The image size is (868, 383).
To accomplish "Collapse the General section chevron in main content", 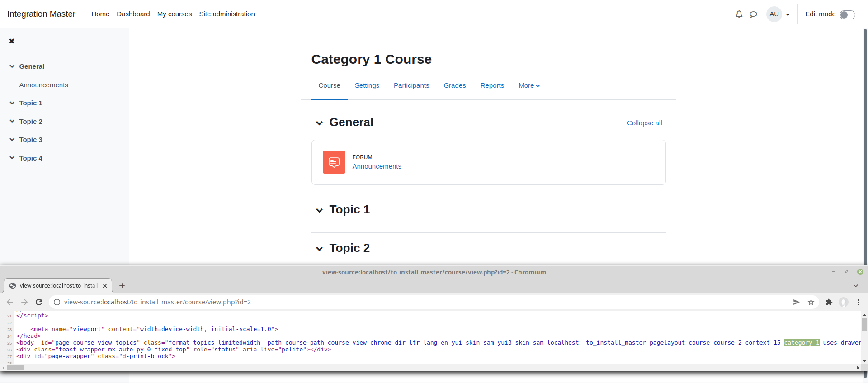I will pos(319,123).
